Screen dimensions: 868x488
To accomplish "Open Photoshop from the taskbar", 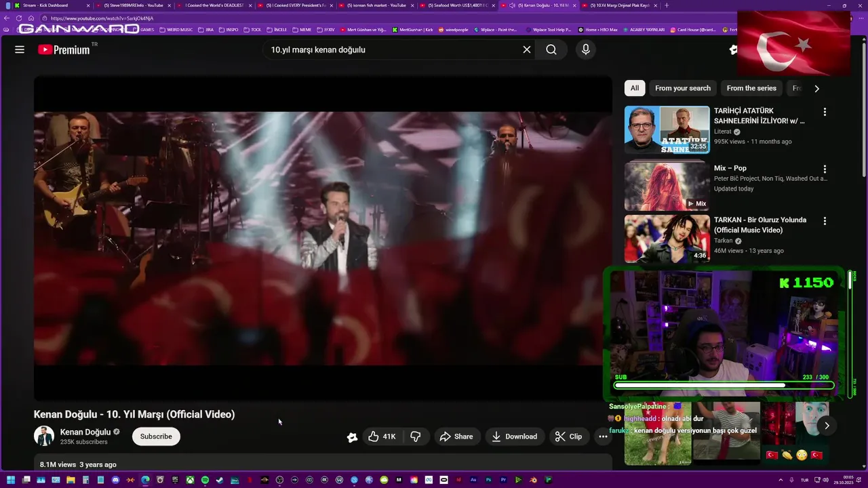I will (x=488, y=480).
